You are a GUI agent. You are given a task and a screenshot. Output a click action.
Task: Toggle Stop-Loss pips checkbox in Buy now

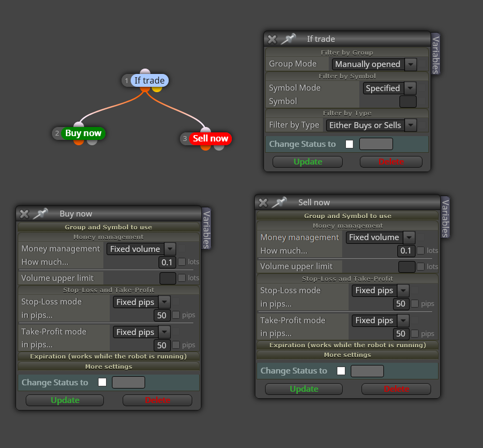click(176, 315)
